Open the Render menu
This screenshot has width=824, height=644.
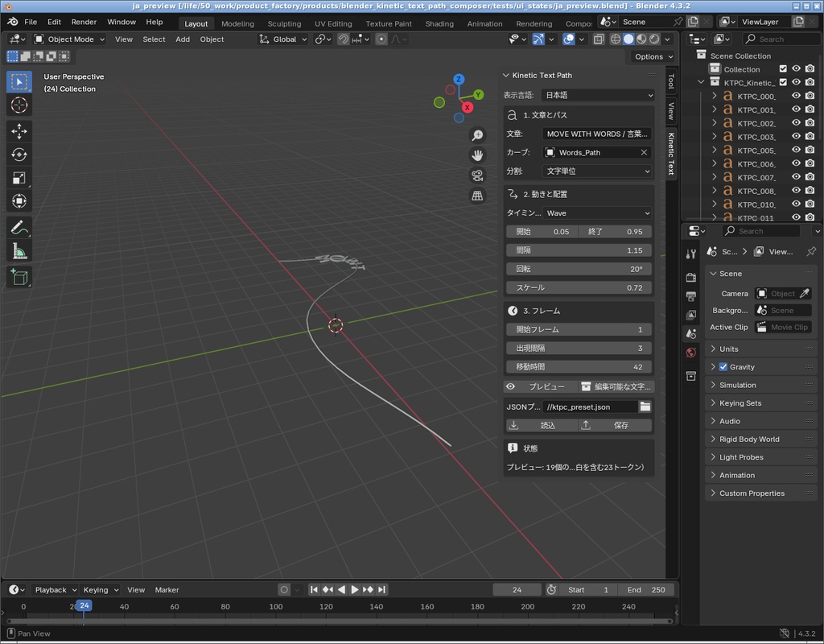84,22
